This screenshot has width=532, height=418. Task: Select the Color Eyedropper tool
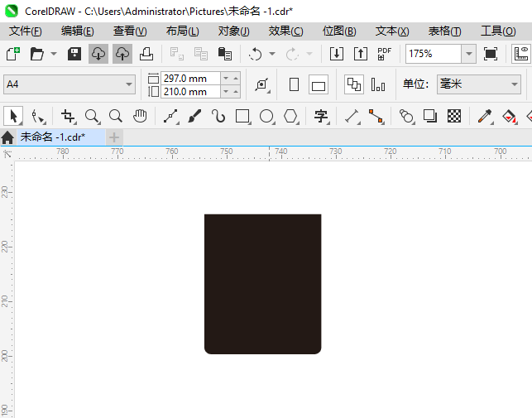click(485, 116)
